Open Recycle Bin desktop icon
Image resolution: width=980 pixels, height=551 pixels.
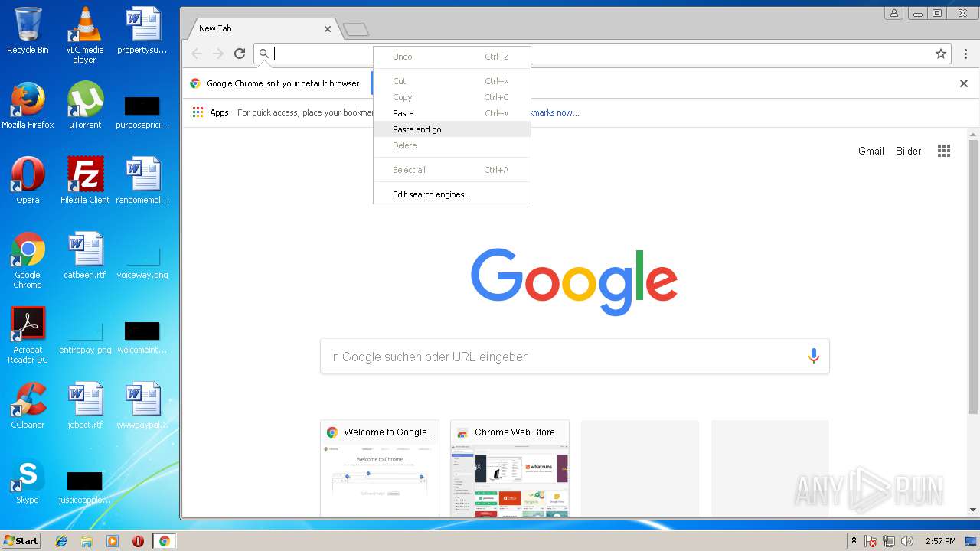(28, 31)
